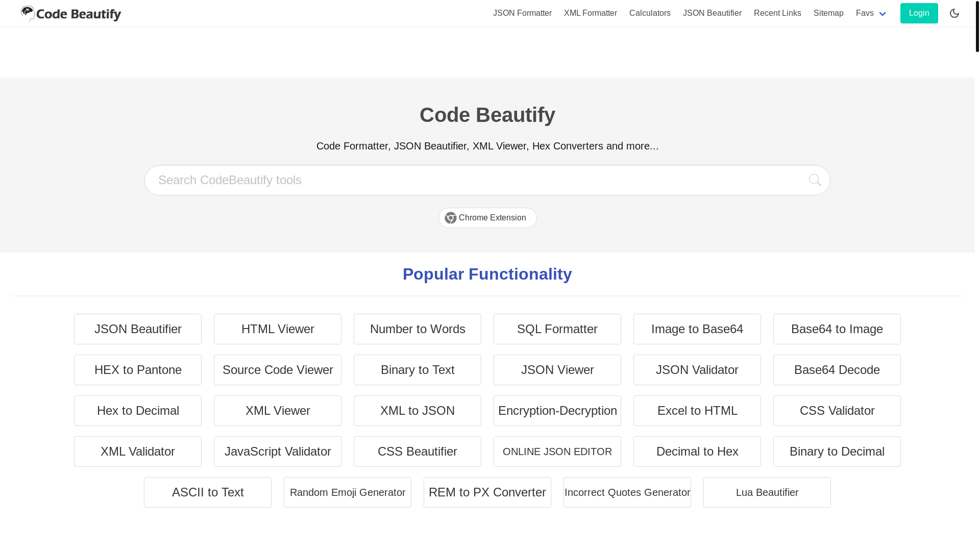This screenshot has width=980, height=551.
Task: Click the Code Beautify logo
Action: tap(71, 14)
